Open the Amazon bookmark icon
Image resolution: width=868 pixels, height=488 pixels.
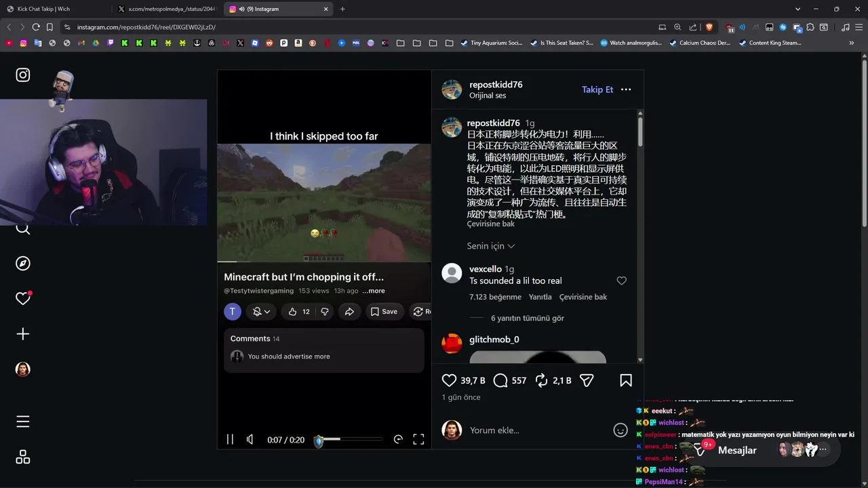pos(298,43)
